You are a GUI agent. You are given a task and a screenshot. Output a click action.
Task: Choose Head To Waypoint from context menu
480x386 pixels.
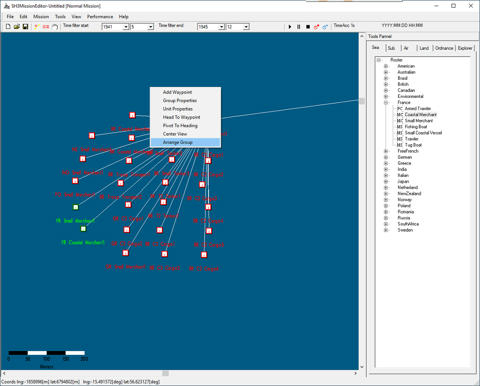(186, 117)
